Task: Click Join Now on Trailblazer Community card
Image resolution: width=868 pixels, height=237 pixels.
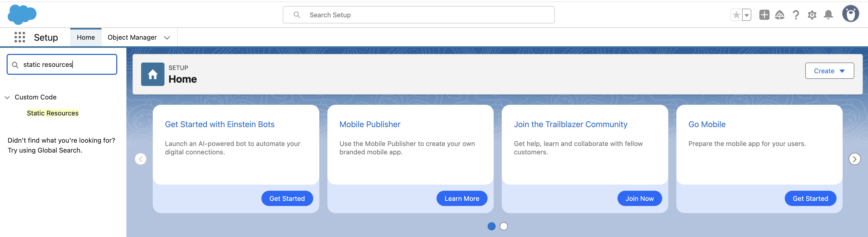Action: (x=639, y=199)
